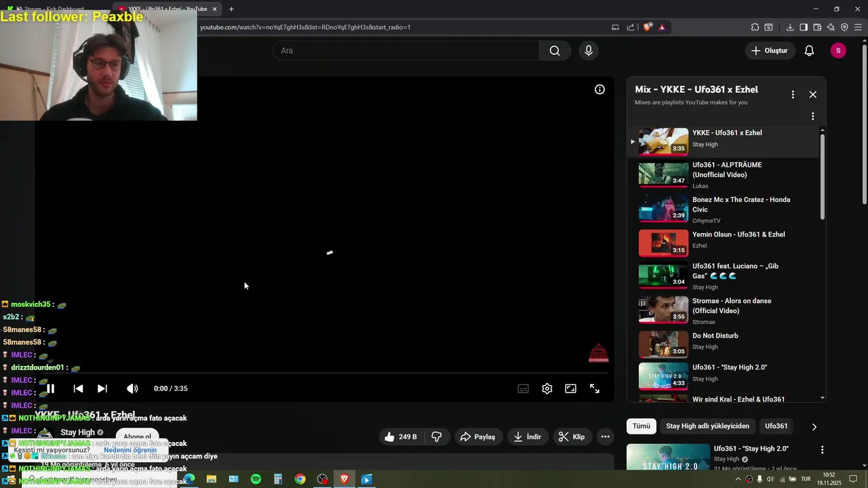The height and width of the screenshot is (488, 868).
Task: Open a new browser tab
Action: pyautogui.click(x=231, y=9)
